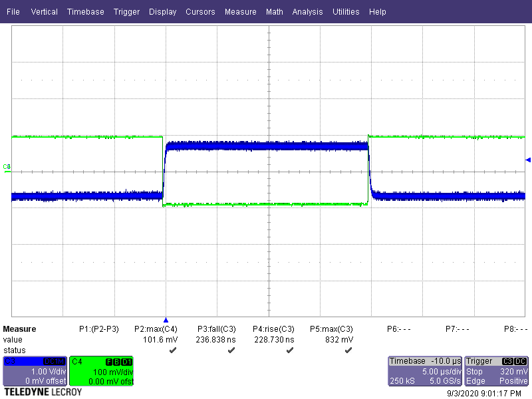Screen dimensions: 532x399
Task: Open the File menu
Action: pyautogui.click(x=13, y=11)
